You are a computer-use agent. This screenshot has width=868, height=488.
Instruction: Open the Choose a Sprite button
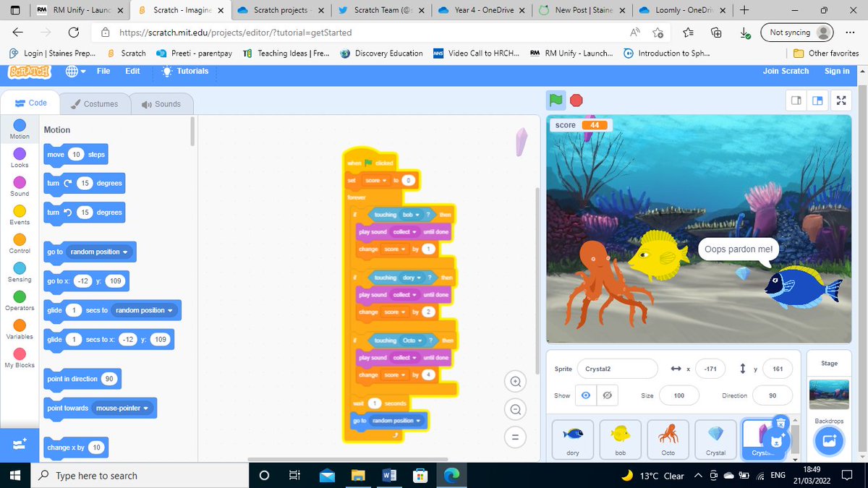pyautogui.click(x=778, y=439)
